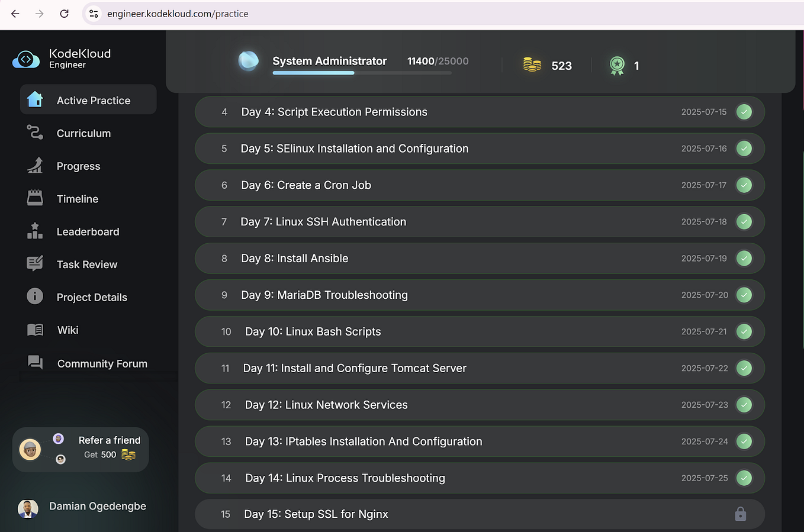Click the green achievement badge icon

tap(617, 66)
